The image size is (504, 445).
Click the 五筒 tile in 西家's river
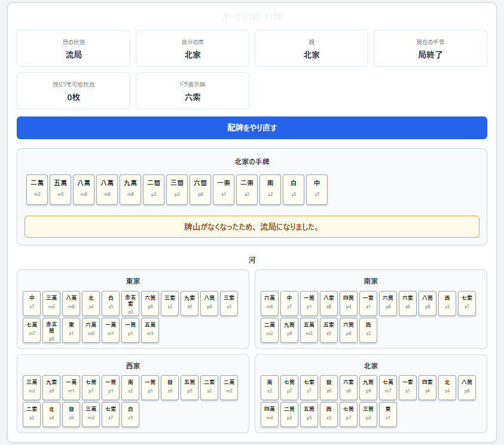coord(190,388)
